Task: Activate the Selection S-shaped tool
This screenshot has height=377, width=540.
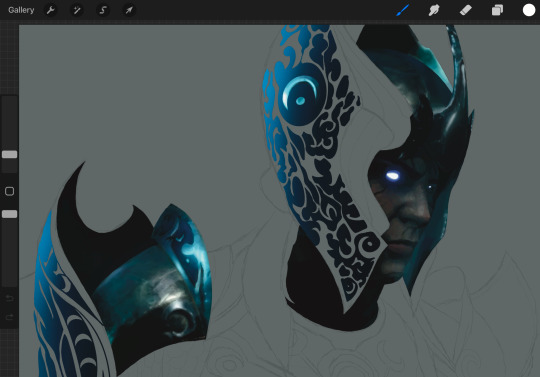Action: click(x=103, y=10)
